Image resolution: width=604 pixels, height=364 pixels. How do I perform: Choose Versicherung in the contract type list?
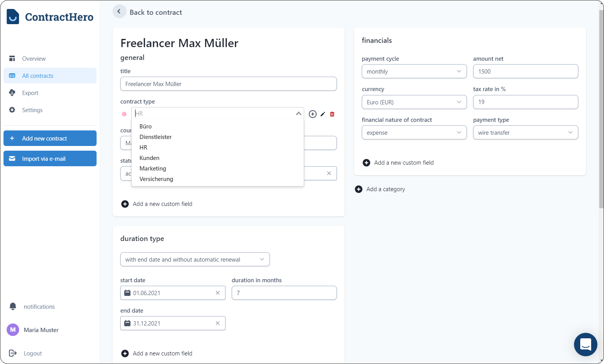point(156,179)
